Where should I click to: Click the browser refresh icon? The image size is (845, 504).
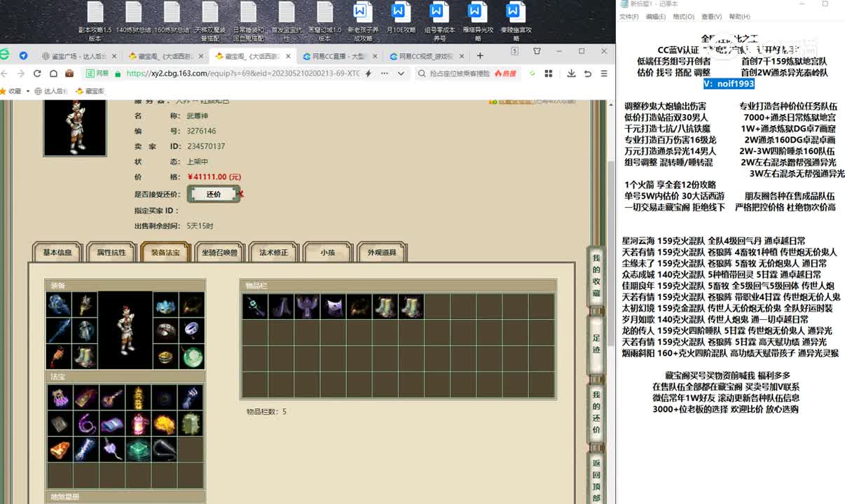[35, 73]
